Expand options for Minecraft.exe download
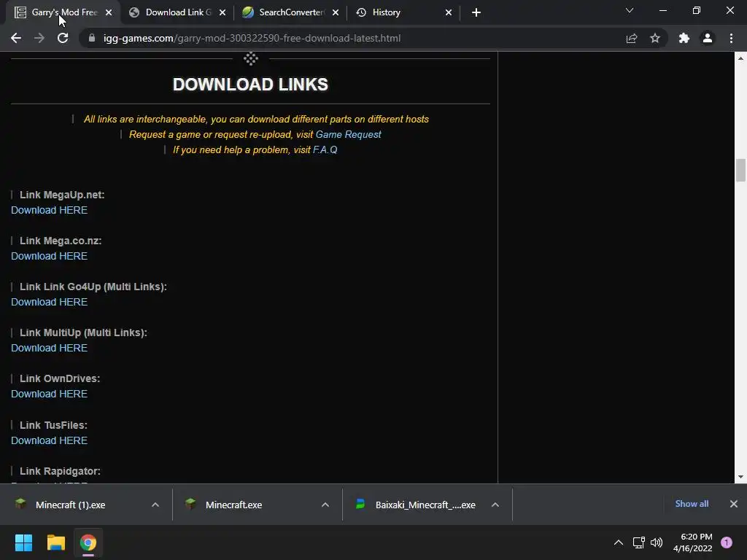Image resolution: width=747 pixels, height=560 pixels. (325, 505)
